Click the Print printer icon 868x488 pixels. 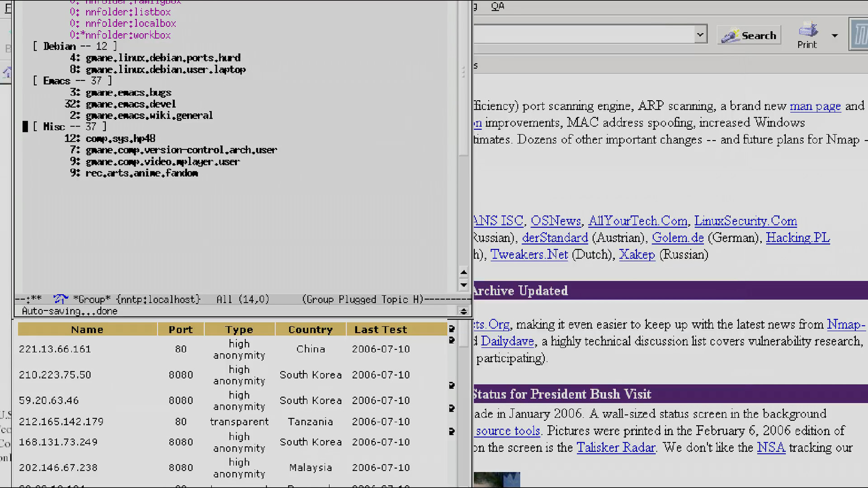click(x=807, y=30)
